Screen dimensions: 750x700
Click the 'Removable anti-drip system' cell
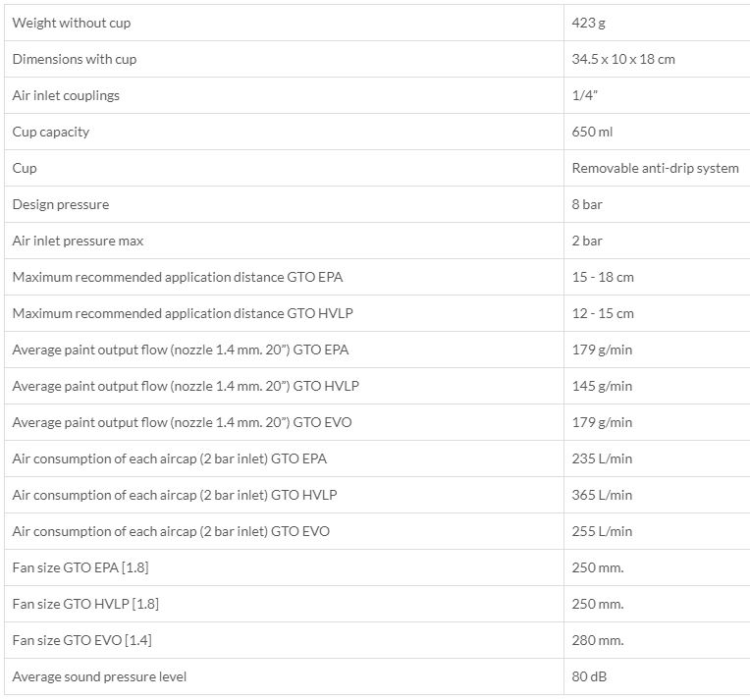[x=655, y=168]
